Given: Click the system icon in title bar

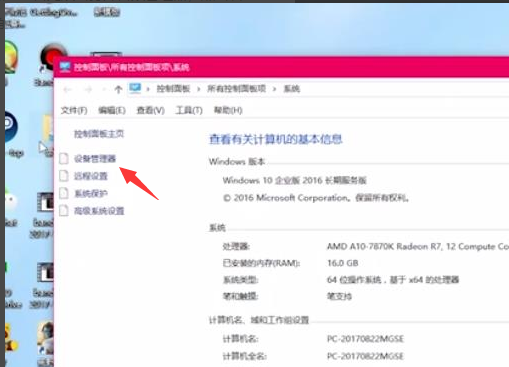Looking at the screenshot, I should point(65,67).
